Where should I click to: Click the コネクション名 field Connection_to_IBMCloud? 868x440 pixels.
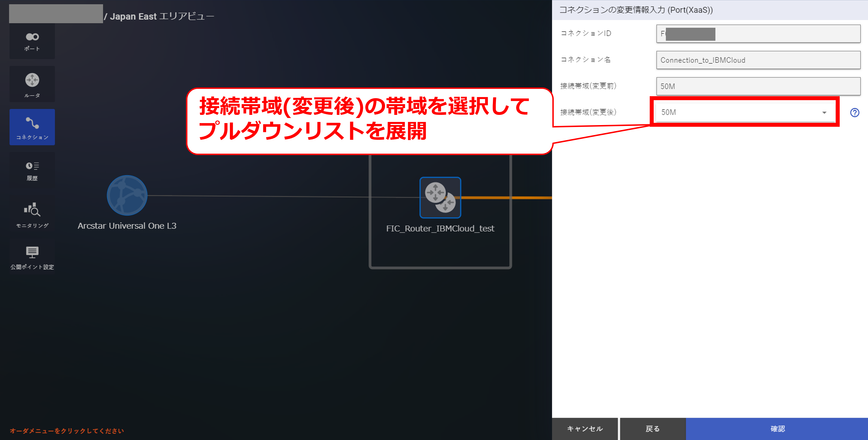pyautogui.click(x=758, y=60)
